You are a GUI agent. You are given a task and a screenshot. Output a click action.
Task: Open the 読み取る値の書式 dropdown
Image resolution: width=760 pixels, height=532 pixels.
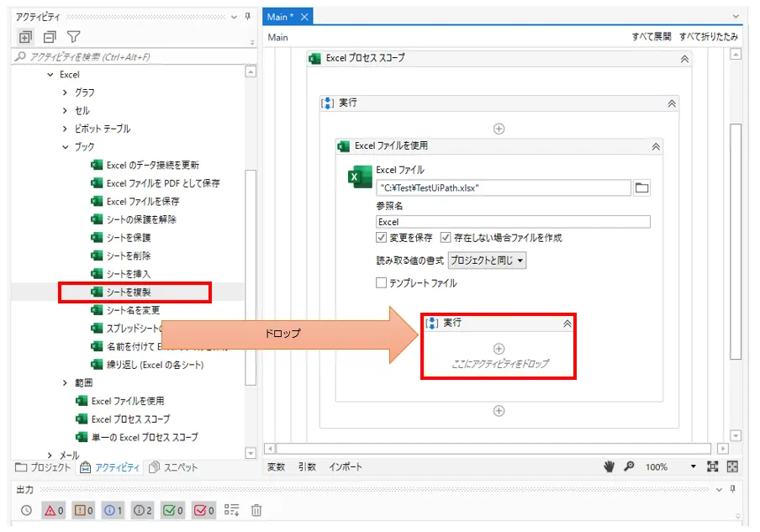click(x=487, y=261)
